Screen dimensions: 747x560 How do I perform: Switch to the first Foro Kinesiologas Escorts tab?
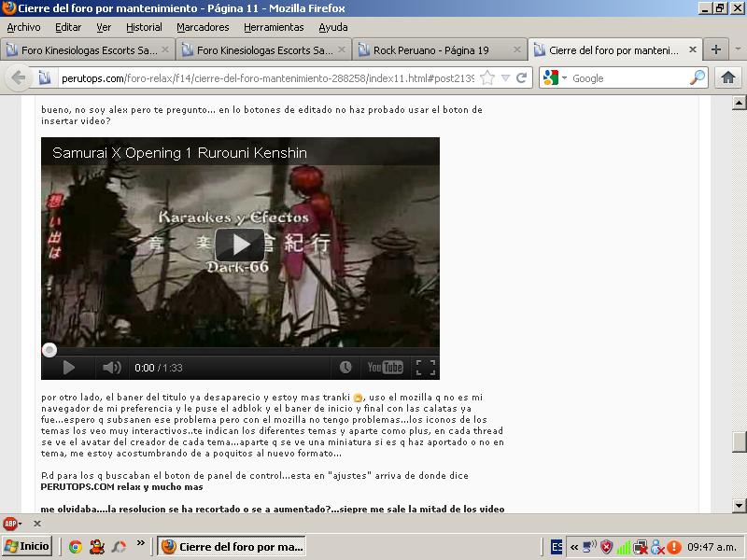(87, 49)
